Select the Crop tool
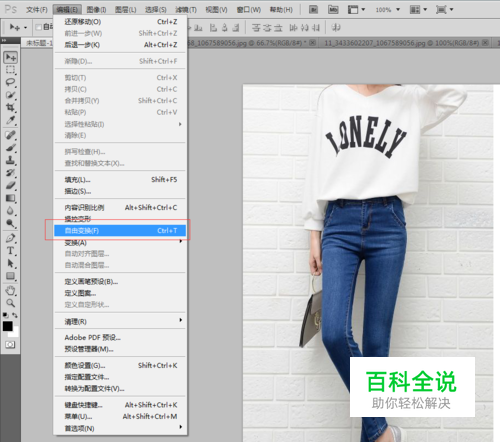 (10, 107)
